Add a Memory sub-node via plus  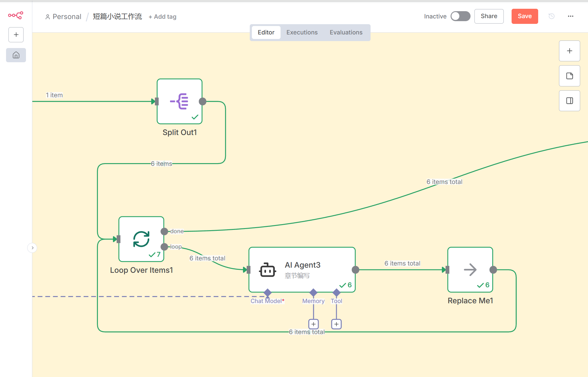(313, 324)
